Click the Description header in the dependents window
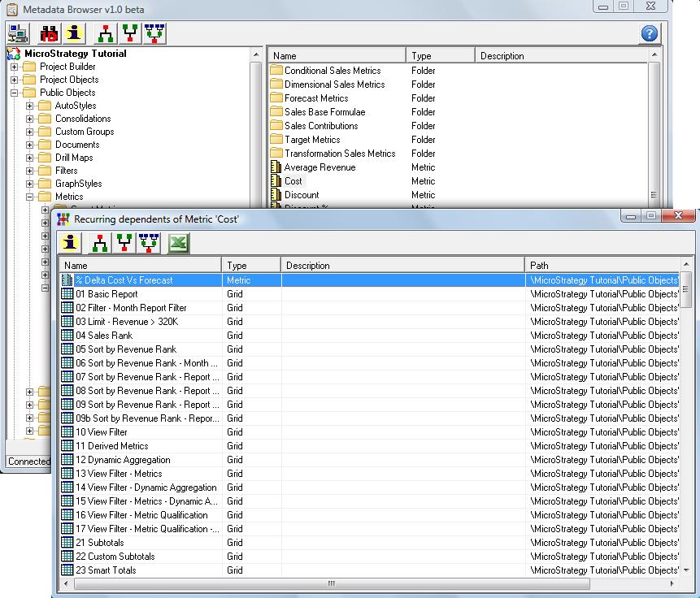 coord(402,266)
